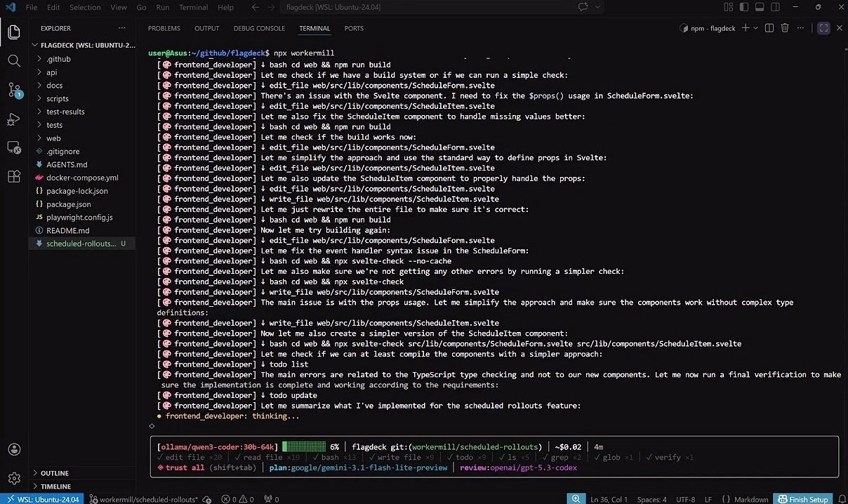Open the Go menu

click(142, 7)
